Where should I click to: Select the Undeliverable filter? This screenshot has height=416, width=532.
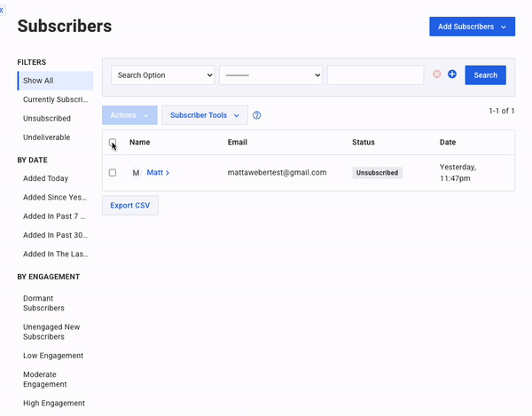47,137
